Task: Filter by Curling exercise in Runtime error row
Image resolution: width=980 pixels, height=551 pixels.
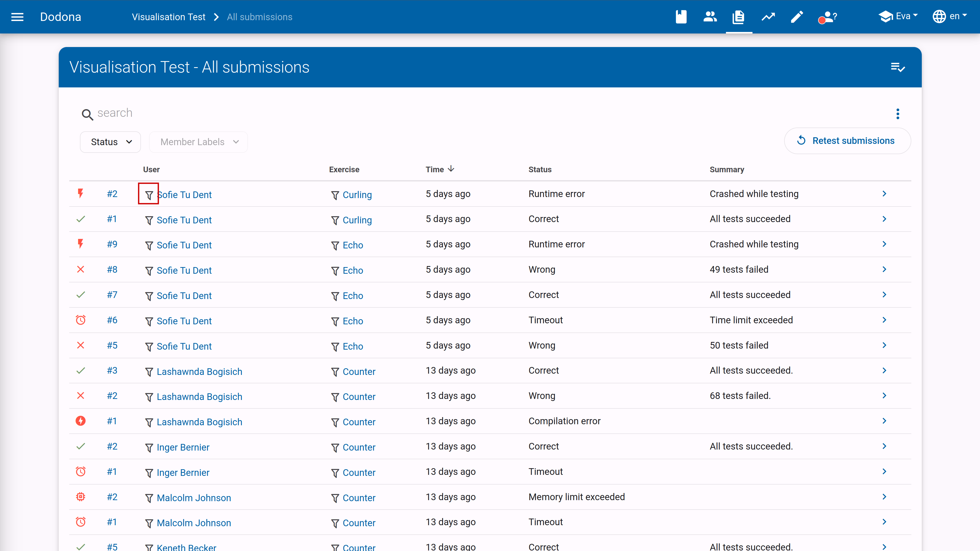Action: pyautogui.click(x=335, y=195)
